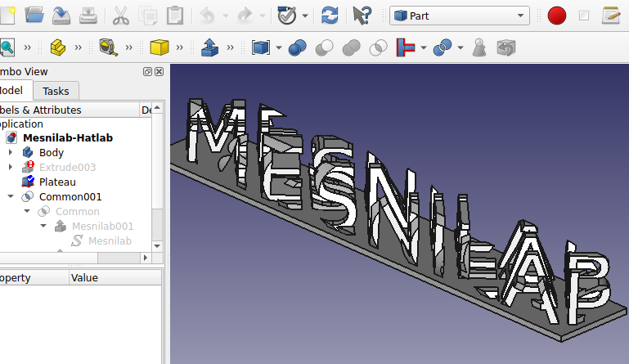Stop macro recording square button
This screenshot has width=629, height=364.
pos(584,16)
